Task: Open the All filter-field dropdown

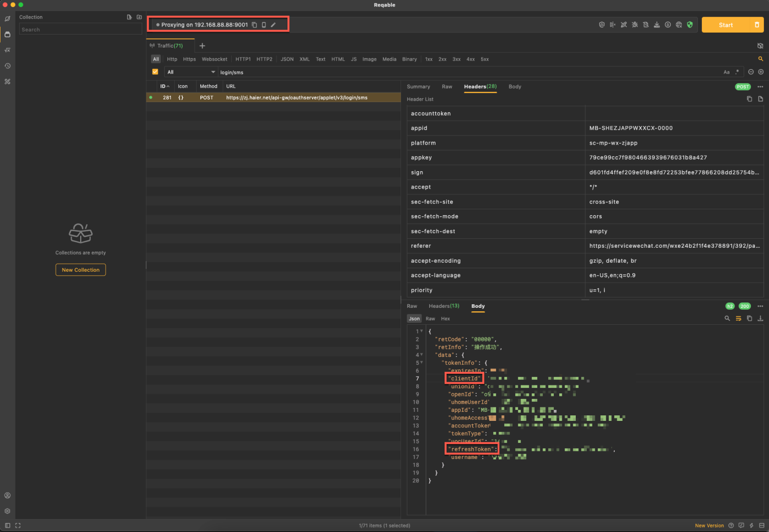Action: (x=191, y=72)
